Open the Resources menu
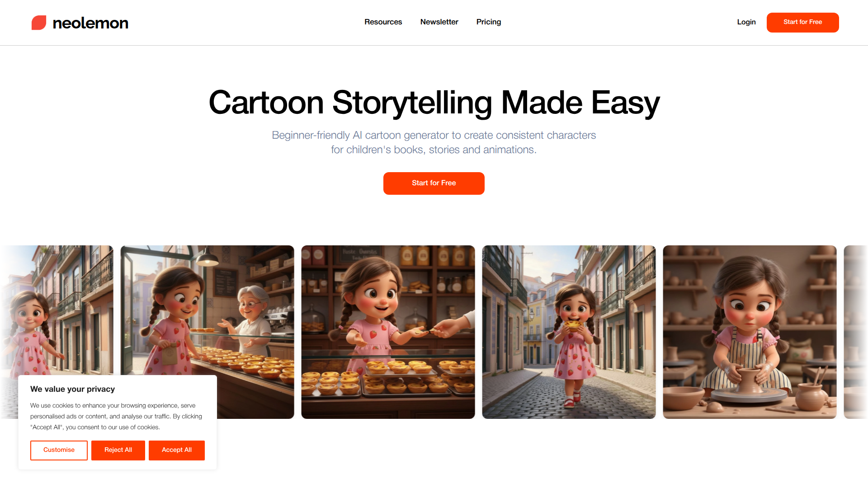 pos(383,22)
